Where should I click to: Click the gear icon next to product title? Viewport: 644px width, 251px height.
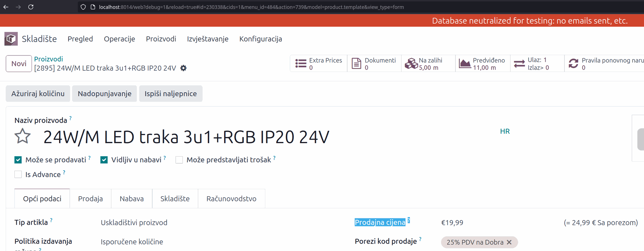pos(183,68)
